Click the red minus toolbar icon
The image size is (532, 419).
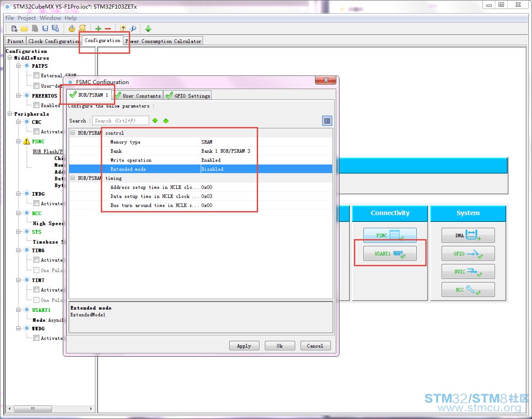[x=108, y=29]
